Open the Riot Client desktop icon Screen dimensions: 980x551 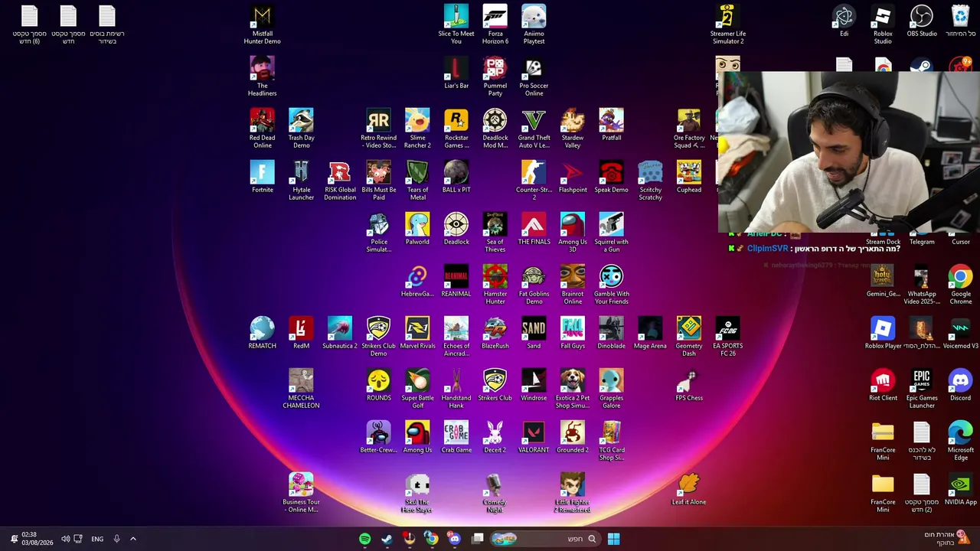point(883,386)
